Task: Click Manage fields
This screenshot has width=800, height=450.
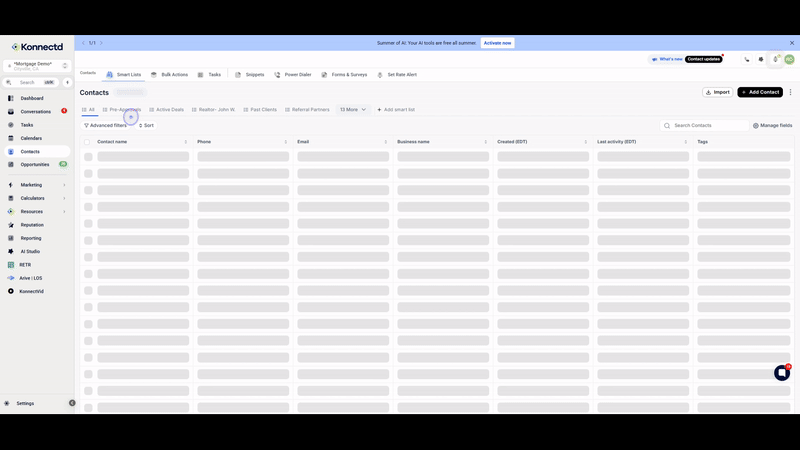Action: [x=772, y=126]
